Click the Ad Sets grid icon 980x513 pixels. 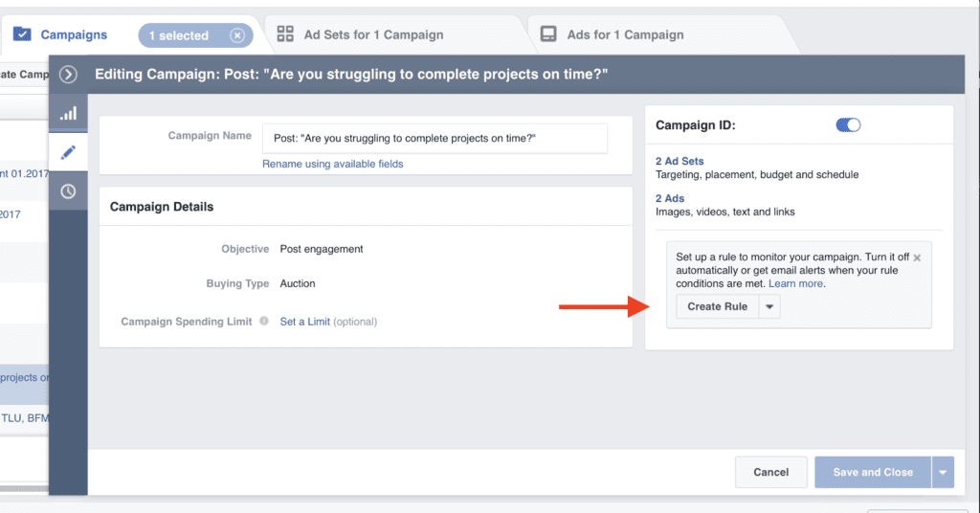tap(285, 34)
